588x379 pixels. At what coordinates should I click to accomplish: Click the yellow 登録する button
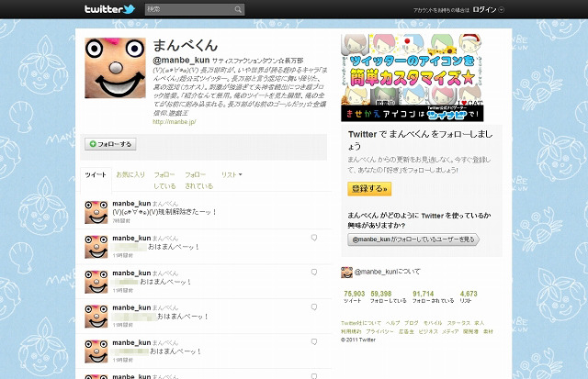(x=369, y=189)
